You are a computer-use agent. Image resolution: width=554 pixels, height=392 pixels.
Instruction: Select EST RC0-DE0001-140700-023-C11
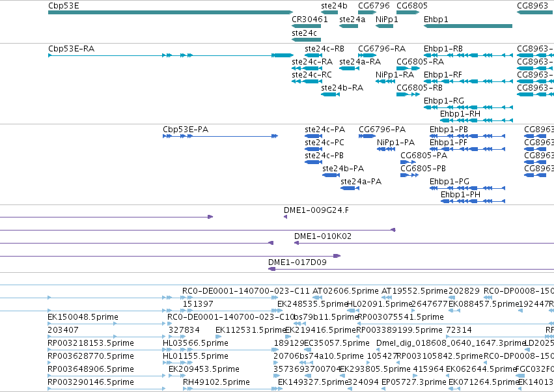pyautogui.click(x=246, y=291)
